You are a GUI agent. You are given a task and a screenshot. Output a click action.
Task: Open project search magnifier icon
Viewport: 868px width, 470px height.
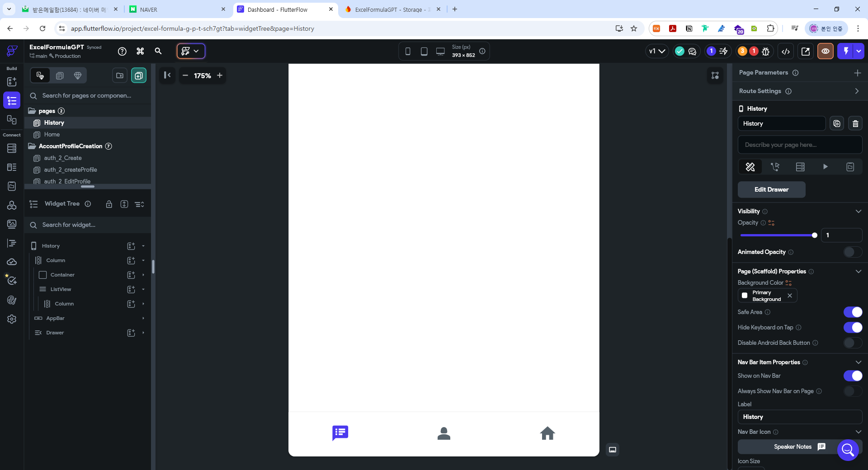click(158, 51)
